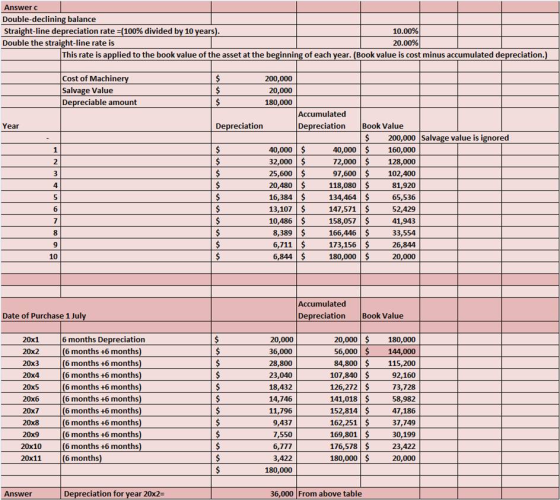Select the 20.00% double rate cell
560x500 pixels.
[390, 43]
